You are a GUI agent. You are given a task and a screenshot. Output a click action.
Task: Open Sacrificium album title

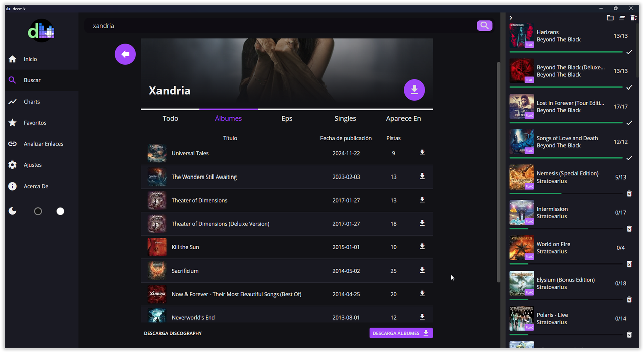tap(185, 271)
